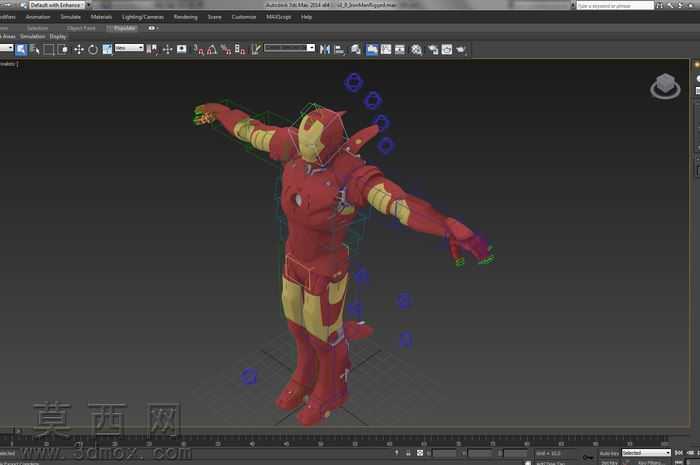Click Add Time Tag
700x465 pixels.
550,463
